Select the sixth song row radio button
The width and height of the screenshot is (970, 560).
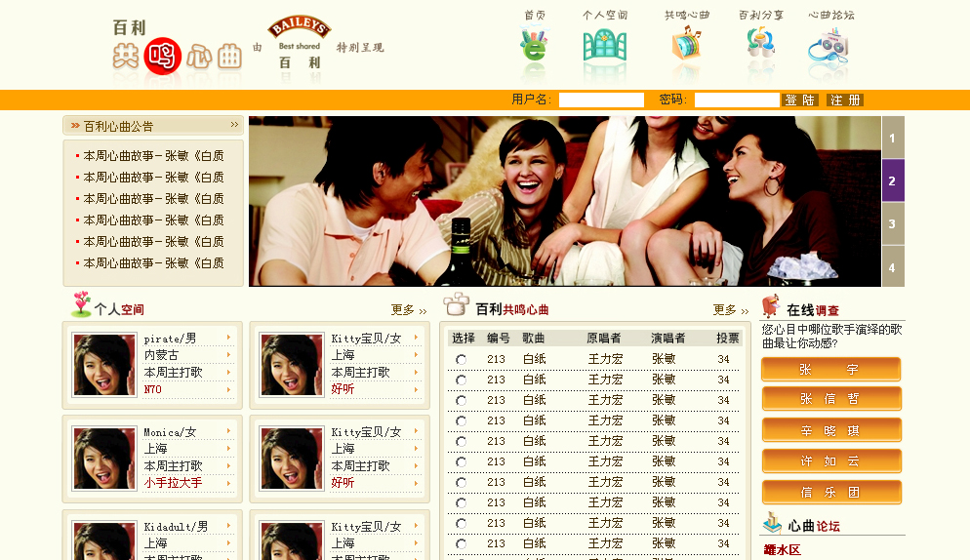(x=461, y=461)
